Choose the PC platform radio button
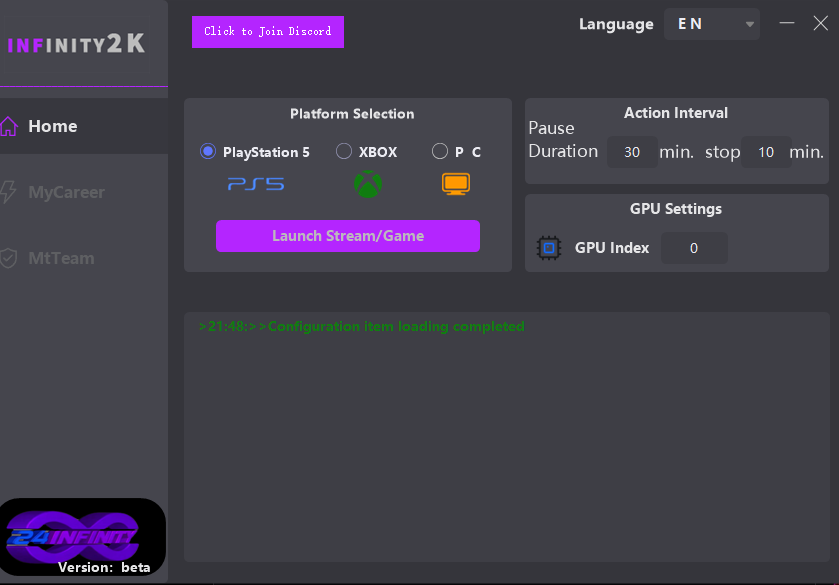The width and height of the screenshot is (839, 585). point(440,152)
